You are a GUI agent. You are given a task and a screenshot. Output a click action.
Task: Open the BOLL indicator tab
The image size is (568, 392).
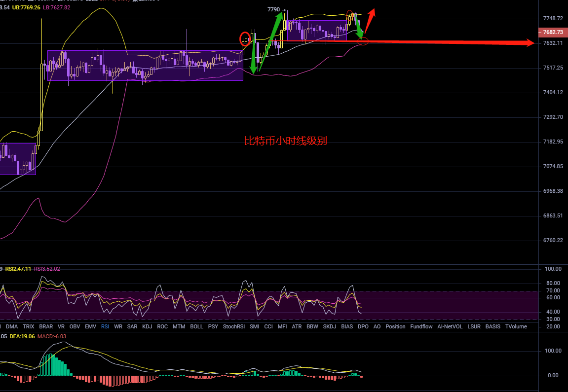[196, 326]
